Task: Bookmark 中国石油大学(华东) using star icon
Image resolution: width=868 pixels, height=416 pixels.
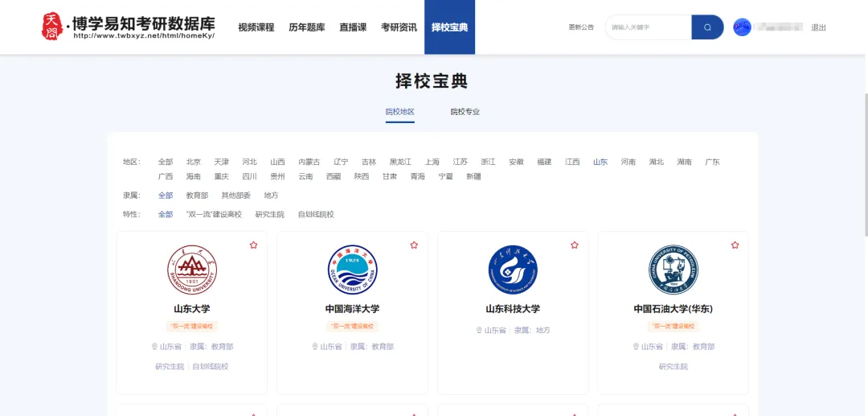Action: click(735, 245)
